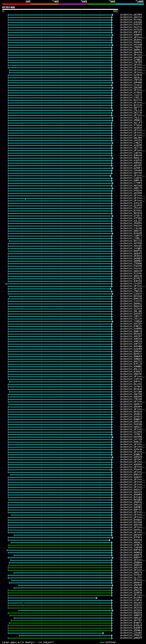Image resolution: width=146 pixels, height=644 pixels.
Task: Select the UniRef100_B3MAZ3 label
Action: 131,372
